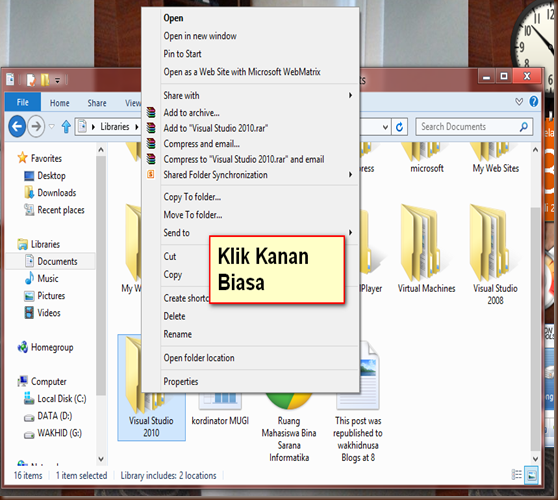Go up one folder level
The width and height of the screenshot is (558, 500).
tap(66, 127)
